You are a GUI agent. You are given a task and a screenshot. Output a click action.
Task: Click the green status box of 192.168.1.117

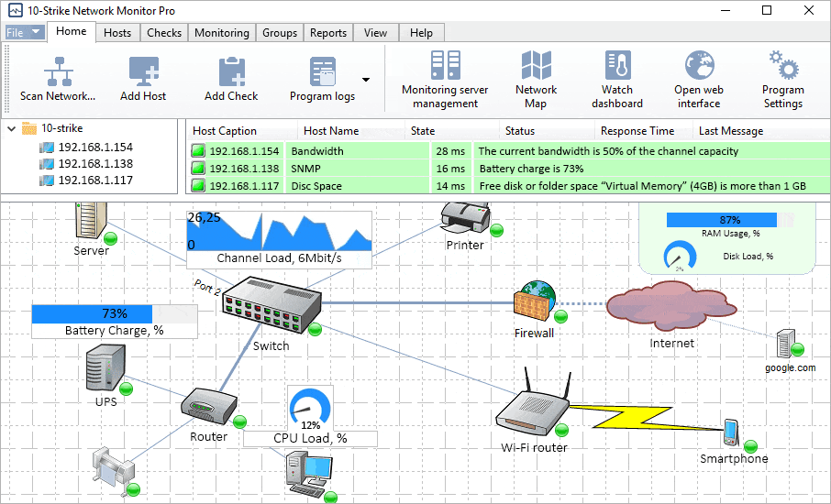198,186
